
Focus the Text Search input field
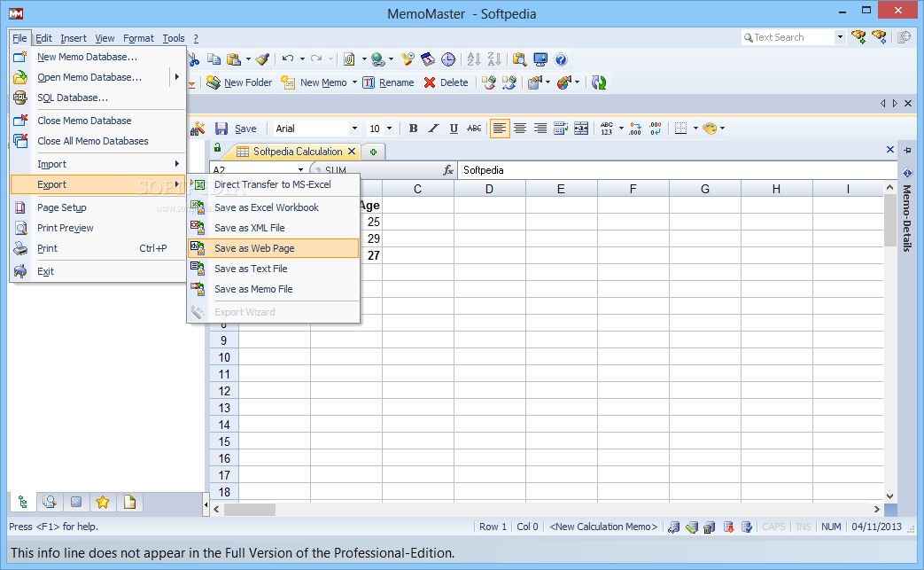[x=788, y=37]
